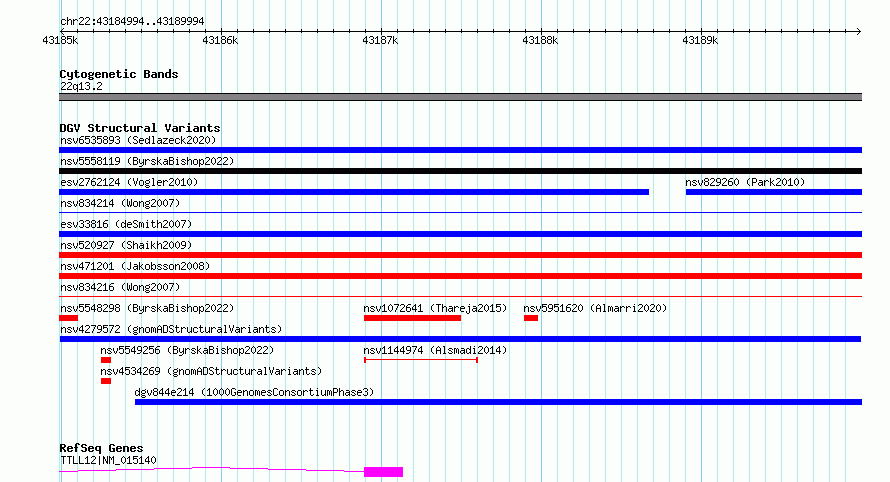This screenshot has height=482, width=890.
Task: Click the red nsv1072641 variant bar
Action: (x=412, y=318)
